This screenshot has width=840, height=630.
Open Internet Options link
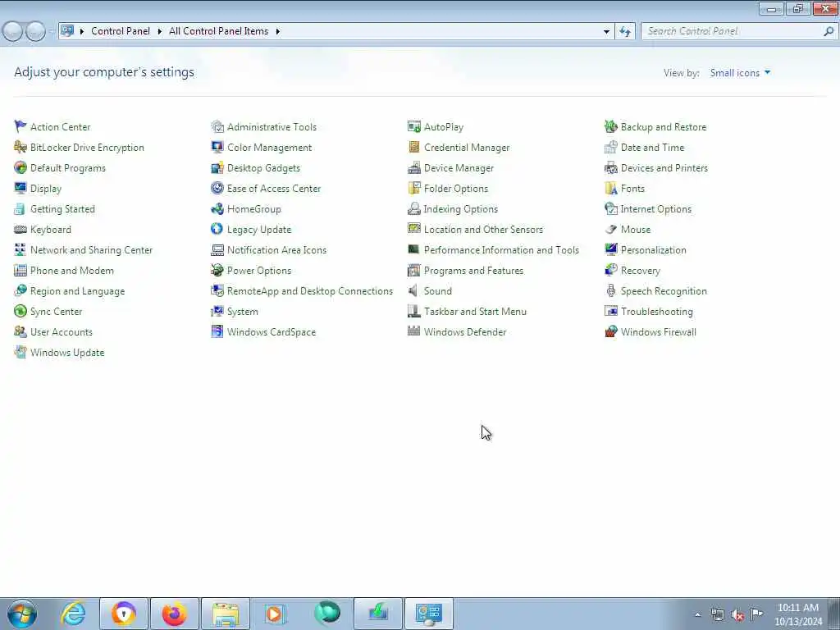(655, 209)
